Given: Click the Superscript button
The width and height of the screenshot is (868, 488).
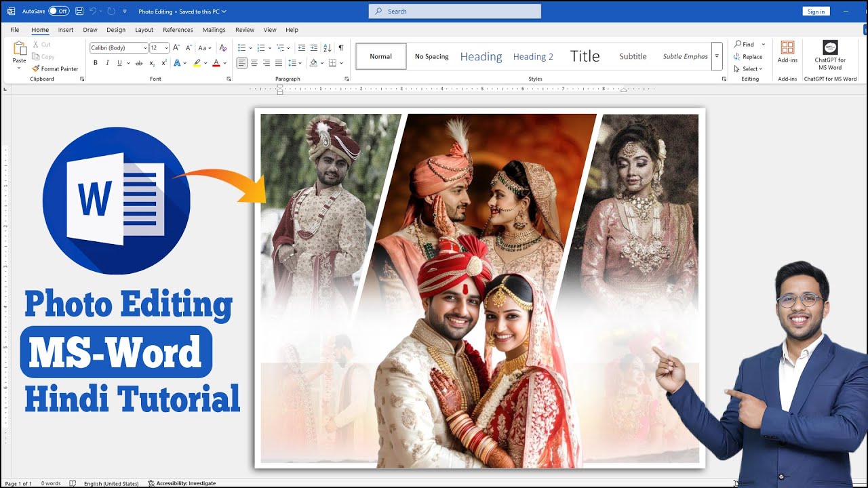Looking at the screenshot, I should (164, 63).
